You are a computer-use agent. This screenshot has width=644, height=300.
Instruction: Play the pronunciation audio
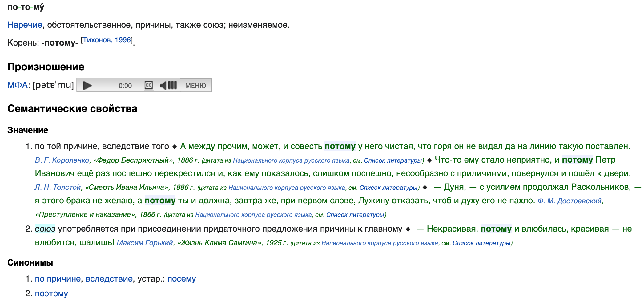pos(87,86)
